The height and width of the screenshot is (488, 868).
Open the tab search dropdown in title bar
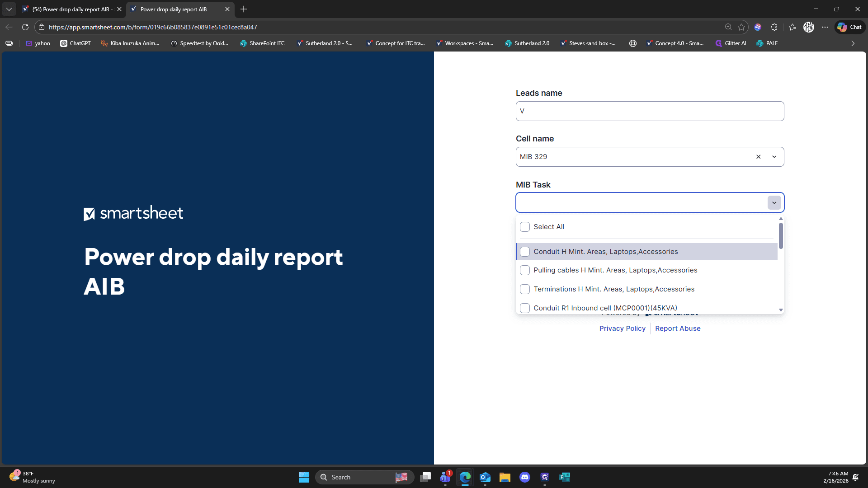[x=9, y=9]
